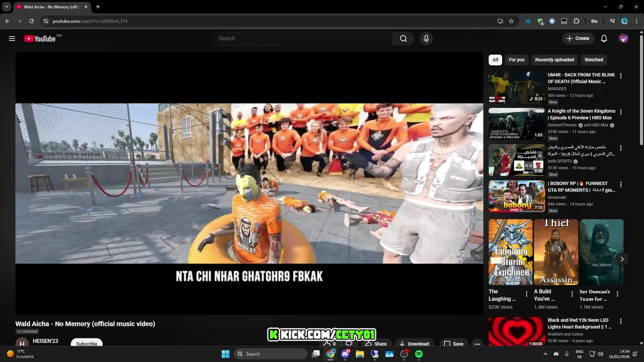644x362 pixels.
Task: Open options for A Build You've short
Action: click(572, 294)
